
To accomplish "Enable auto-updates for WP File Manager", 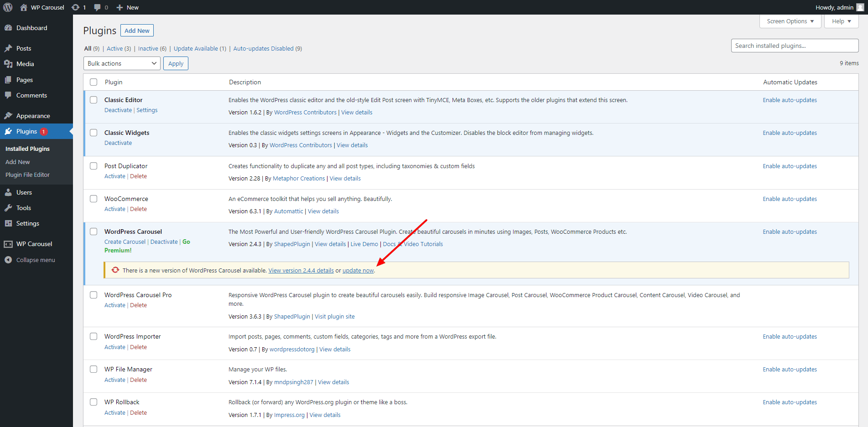I will [x=790, y=370].
